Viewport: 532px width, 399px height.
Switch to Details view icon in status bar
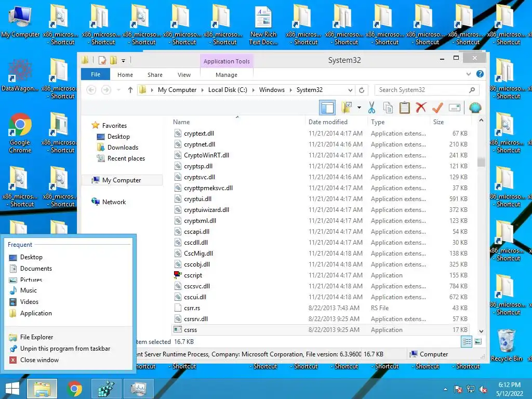coord(467,342)
